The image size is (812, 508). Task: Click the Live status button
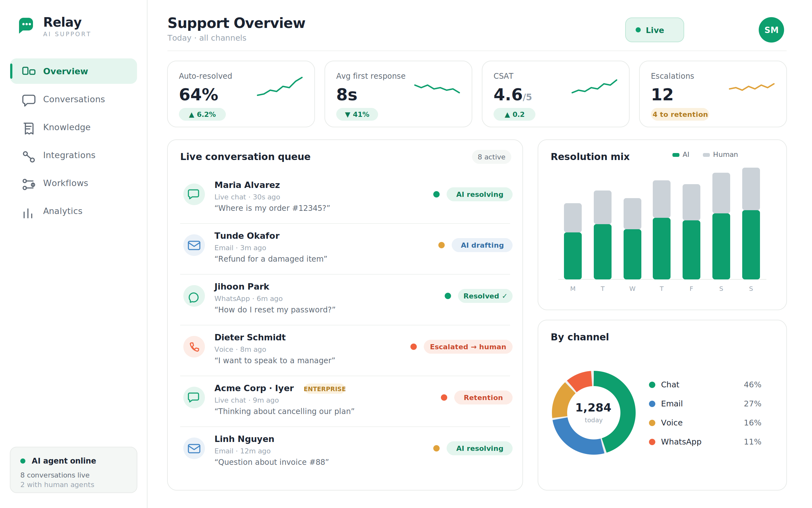tap(654, 30)
